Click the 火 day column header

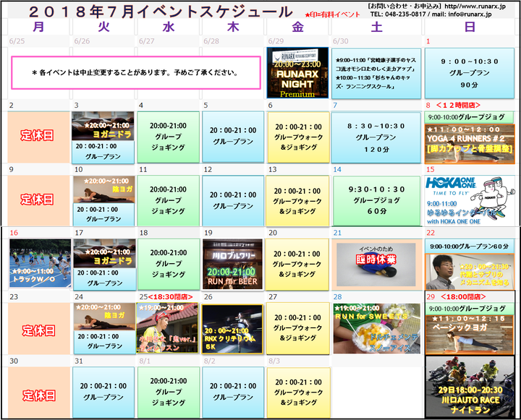pos(103,27)
